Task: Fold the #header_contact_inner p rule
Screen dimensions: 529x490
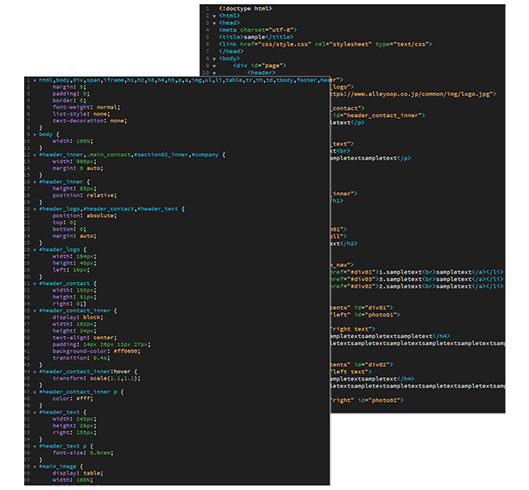Action: [35, 392]
